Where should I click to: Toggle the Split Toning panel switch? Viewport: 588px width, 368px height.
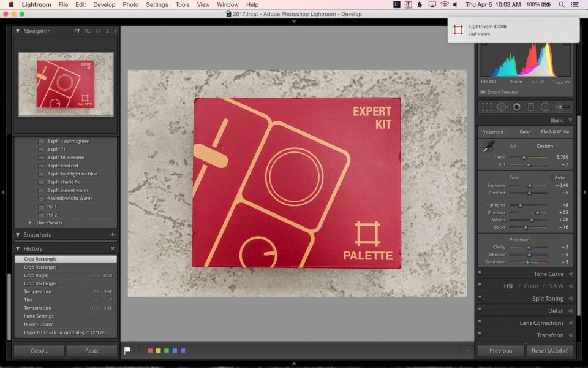point(480,297)
